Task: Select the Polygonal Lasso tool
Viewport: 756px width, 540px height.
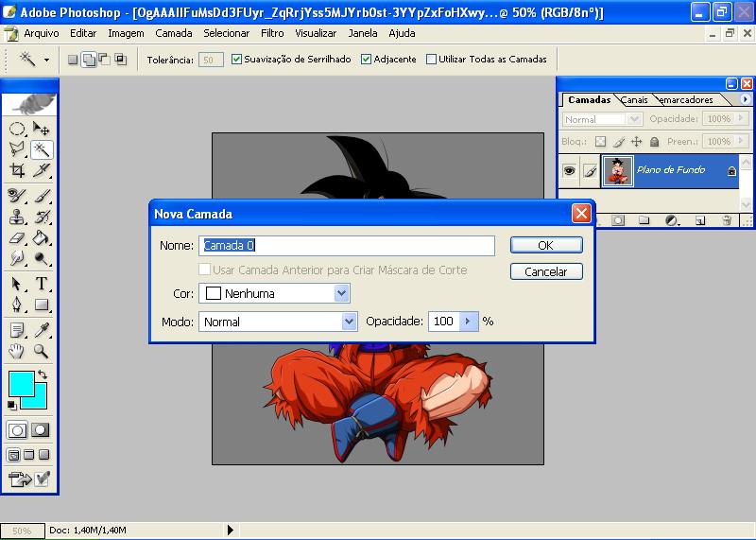Action: point(17,149)
